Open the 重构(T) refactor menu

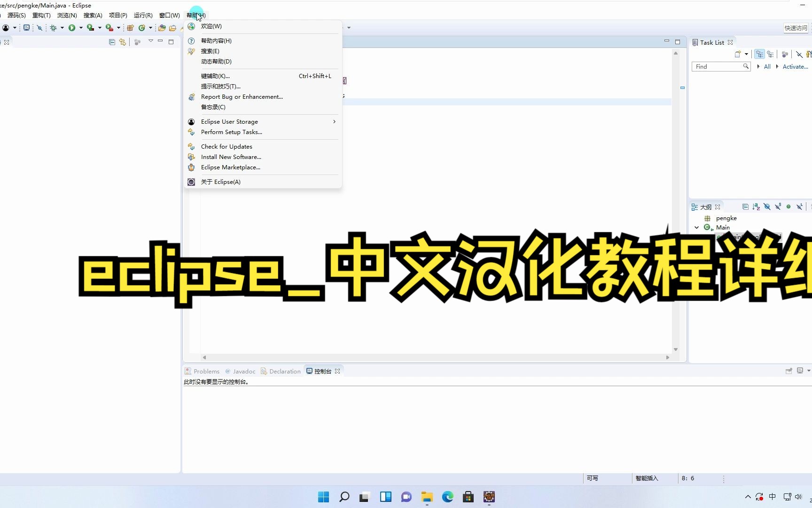point(41,16)
